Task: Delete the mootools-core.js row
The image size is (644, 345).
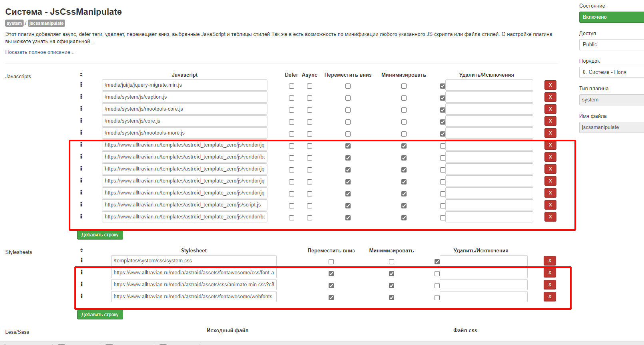Action: (550, 109)
